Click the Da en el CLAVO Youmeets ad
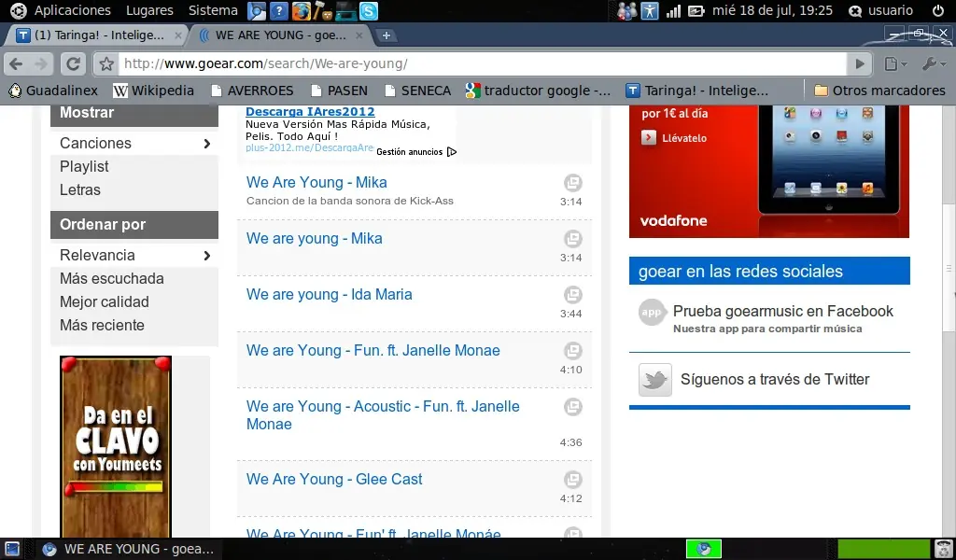Screen dimensions: 956x560 click(116, 447)
